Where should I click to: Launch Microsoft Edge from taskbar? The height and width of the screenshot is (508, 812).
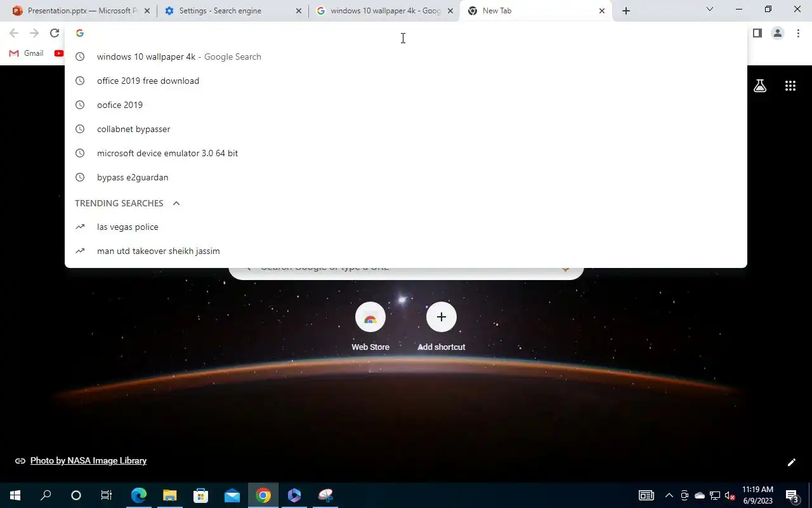tap(139, 495)
